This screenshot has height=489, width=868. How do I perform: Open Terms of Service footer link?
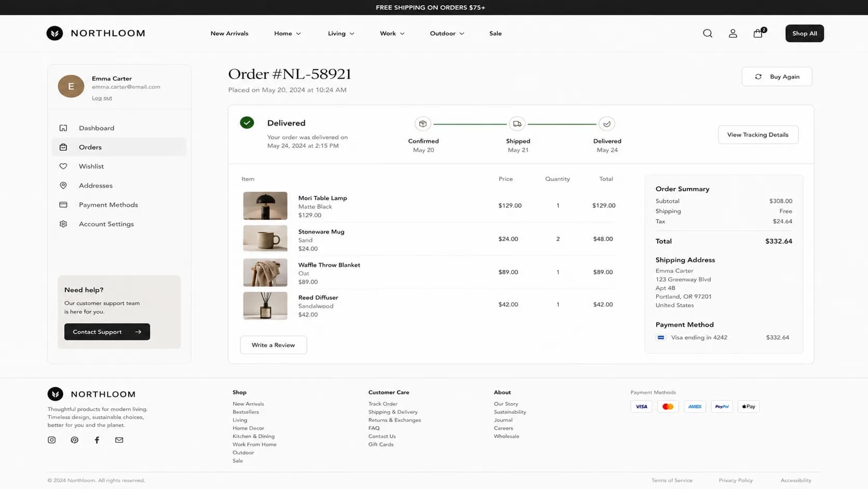tap(672, 480)
